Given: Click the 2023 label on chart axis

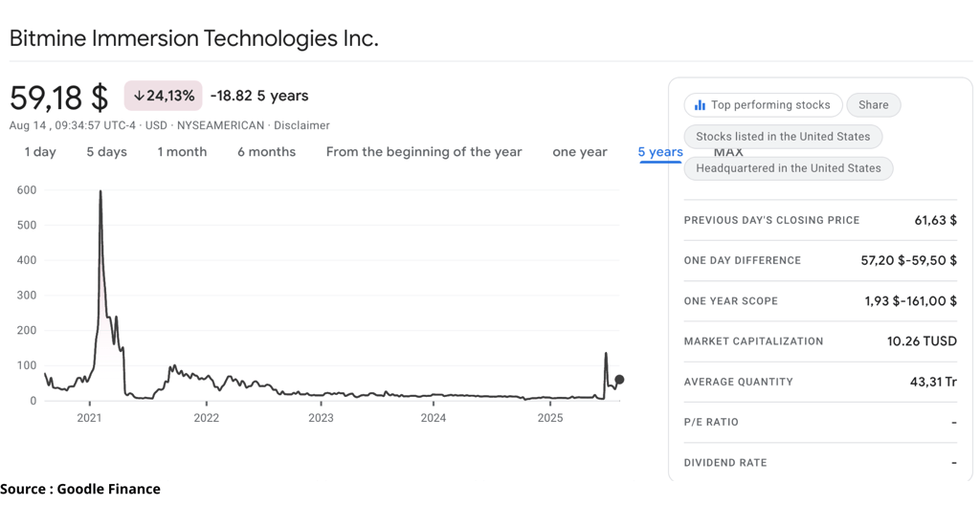Looking at the screenshot, I should tap(321, 418).
